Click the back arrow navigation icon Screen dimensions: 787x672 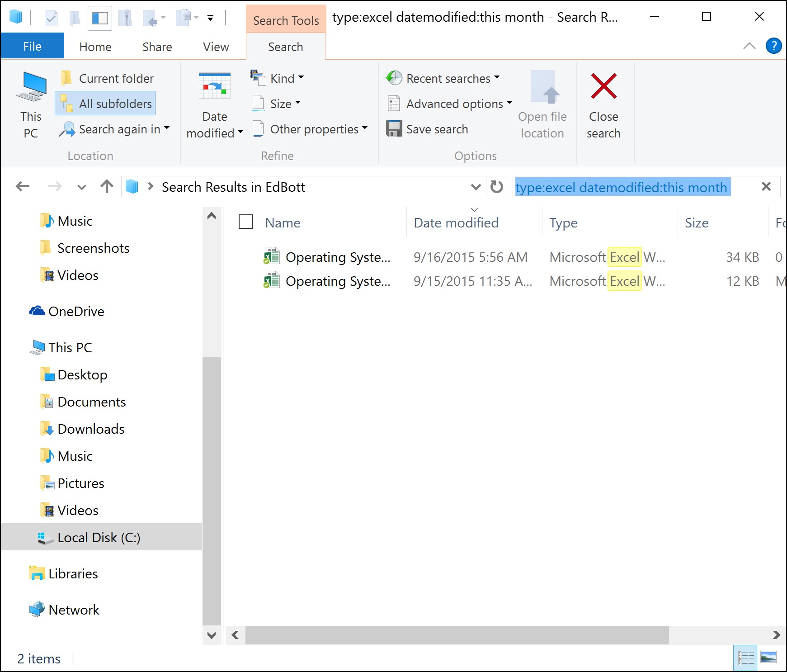click(23, 186)
